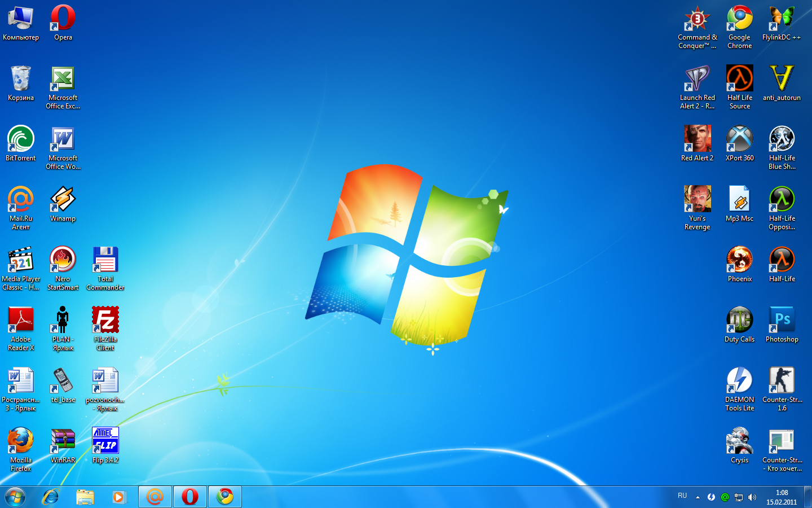
Task: Click the Show desktop button
Action: [807, 497]
